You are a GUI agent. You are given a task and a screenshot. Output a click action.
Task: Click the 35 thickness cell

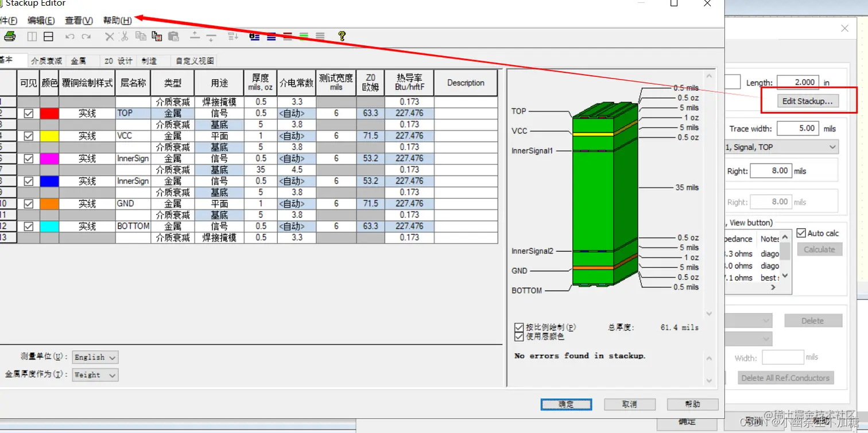tap(261, 170)
